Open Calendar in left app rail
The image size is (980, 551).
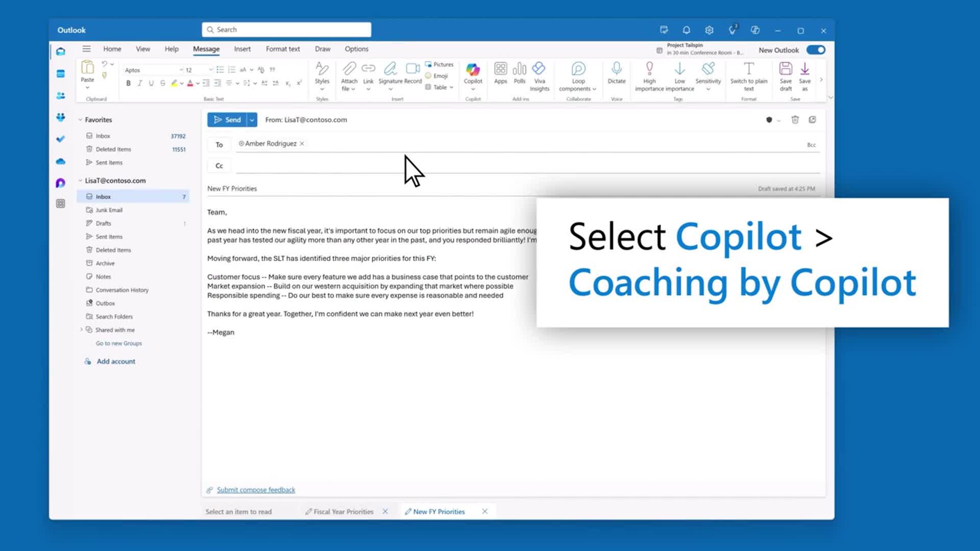coord(61,73)
